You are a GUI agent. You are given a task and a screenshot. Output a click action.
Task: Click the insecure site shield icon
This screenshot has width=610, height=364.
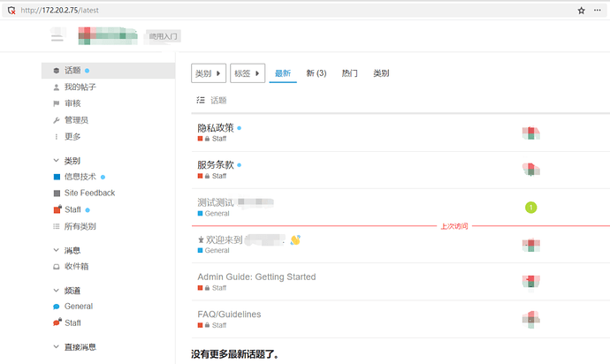(x=11, y=11)
